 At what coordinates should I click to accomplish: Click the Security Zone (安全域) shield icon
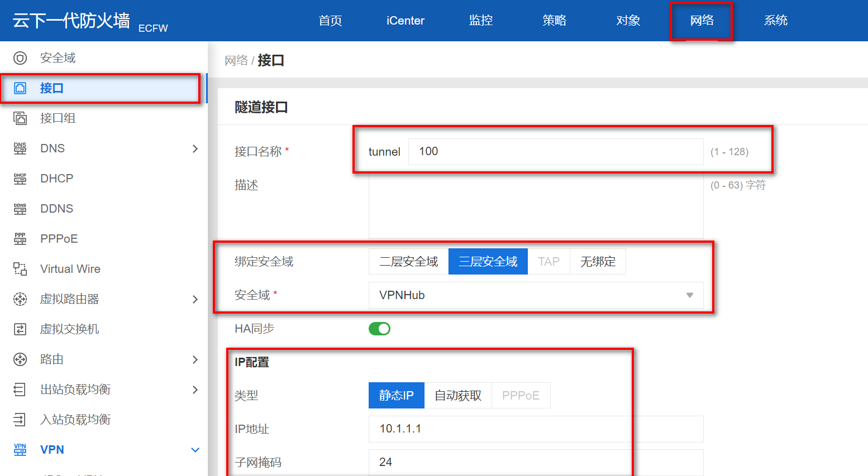point(20,58)
